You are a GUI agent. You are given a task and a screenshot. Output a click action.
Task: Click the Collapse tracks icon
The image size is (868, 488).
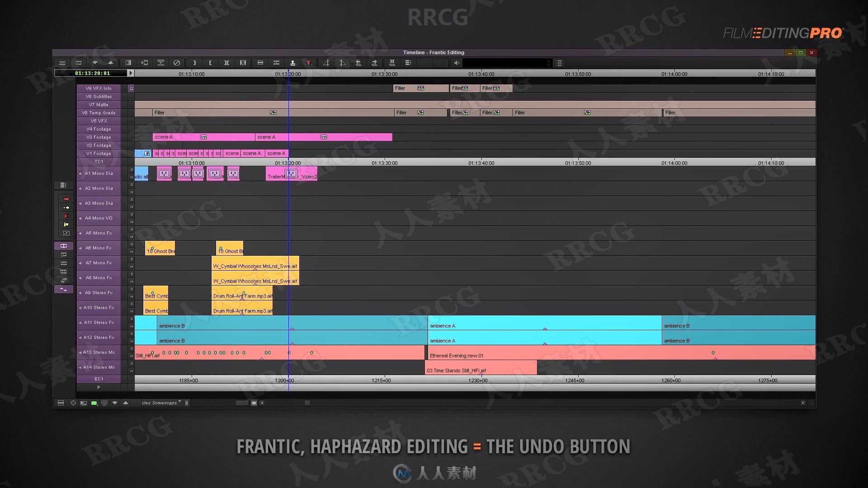[x=392, y=63]
